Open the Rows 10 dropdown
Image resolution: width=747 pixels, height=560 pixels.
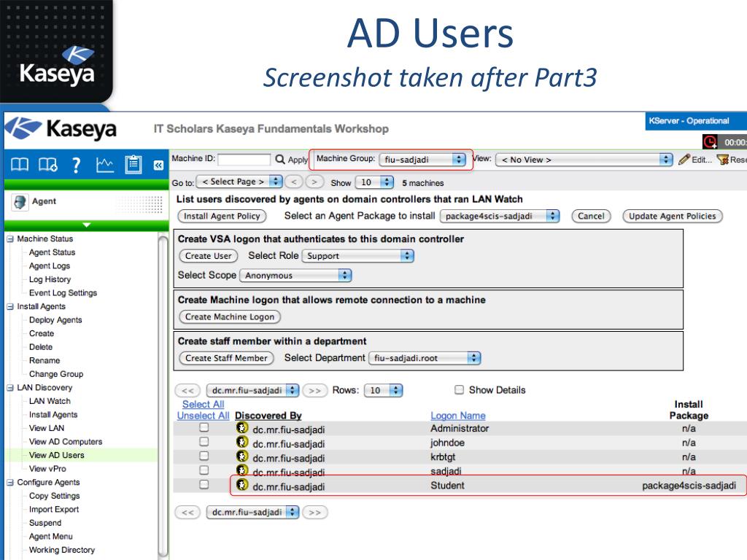[383, 391]
